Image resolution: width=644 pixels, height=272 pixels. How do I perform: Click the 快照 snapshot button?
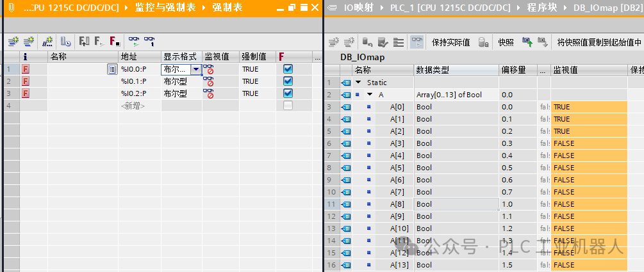click(x=506, y=42)
